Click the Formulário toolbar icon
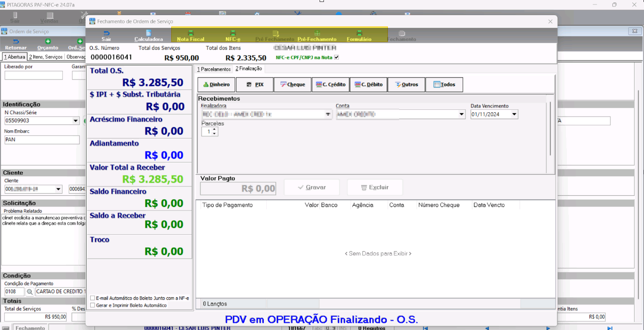This screenshot has height=330, width=644. (x=359, y=36)
